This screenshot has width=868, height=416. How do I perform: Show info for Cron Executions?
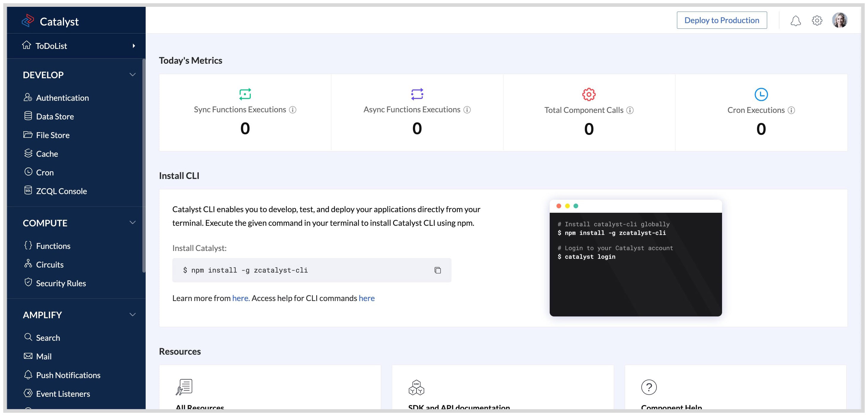coord(791,111)
